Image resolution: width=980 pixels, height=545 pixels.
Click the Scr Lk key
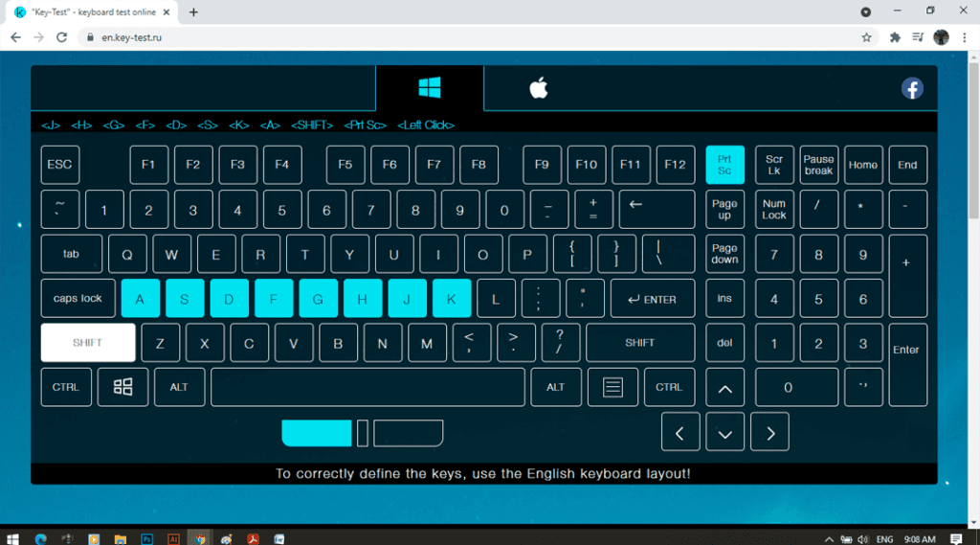(774, 165)
